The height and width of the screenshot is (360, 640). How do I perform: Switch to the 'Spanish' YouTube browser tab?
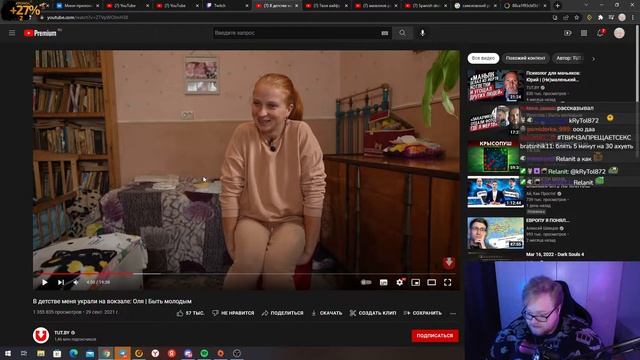tap(425, 6)
